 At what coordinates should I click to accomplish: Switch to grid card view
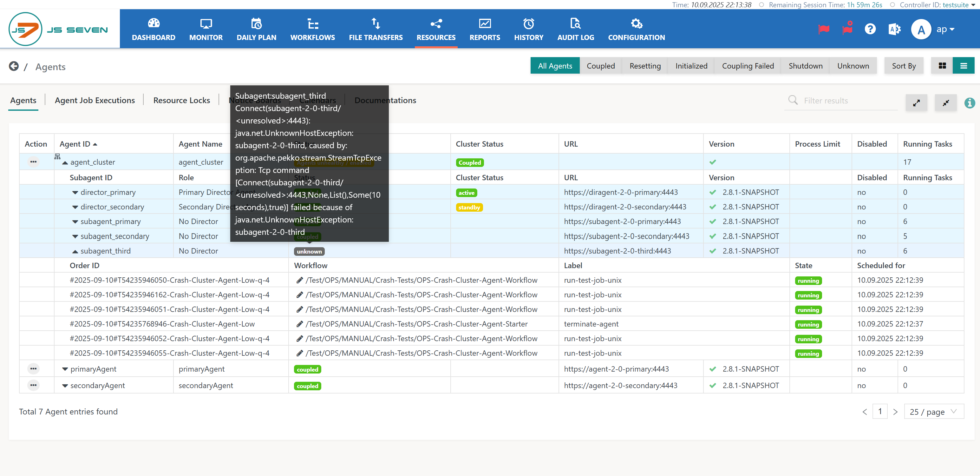coord(942,65)
